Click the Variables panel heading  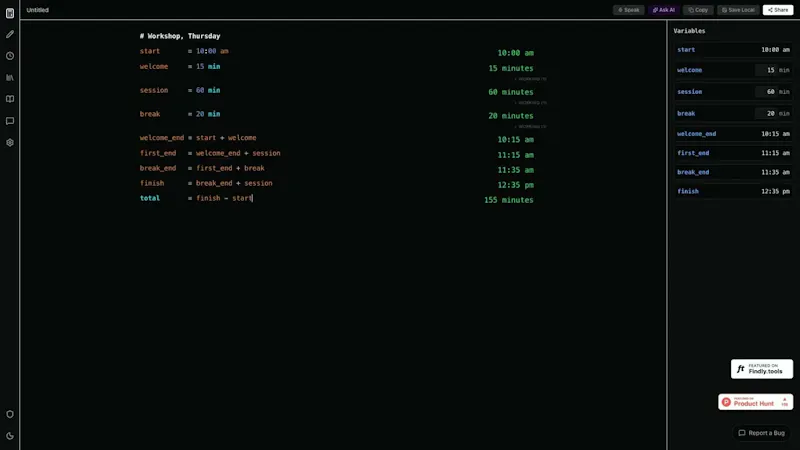(x=689, y=31)
